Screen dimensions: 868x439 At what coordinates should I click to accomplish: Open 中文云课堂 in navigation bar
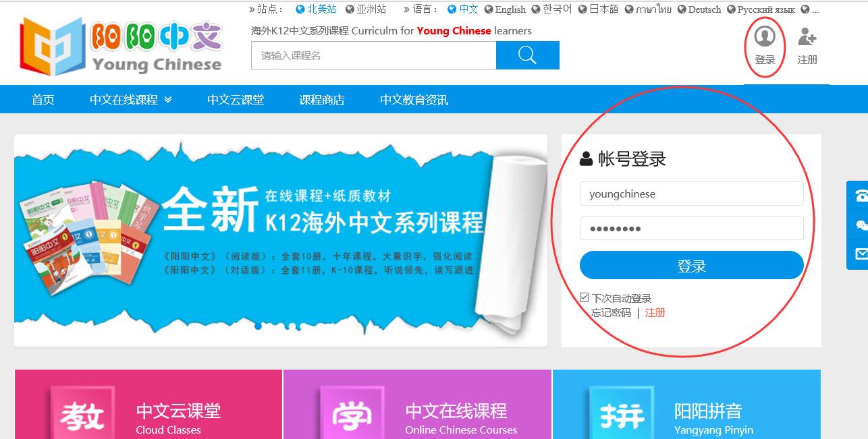(x=236, y=100)
